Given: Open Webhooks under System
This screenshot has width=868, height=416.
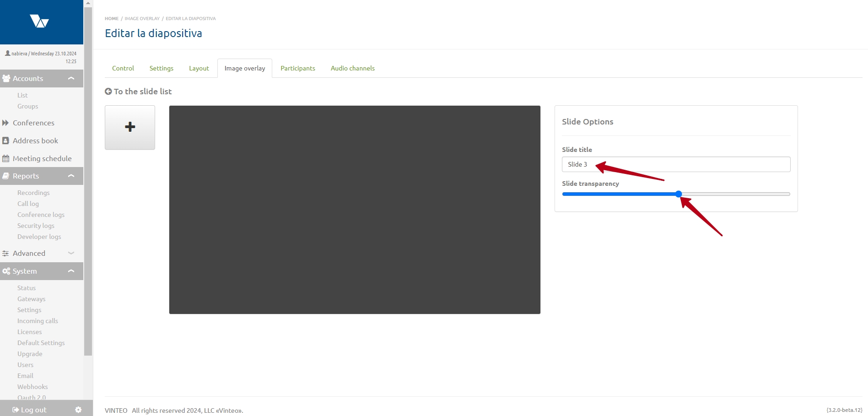Looking at the screenshot, I should pos(32,387).
